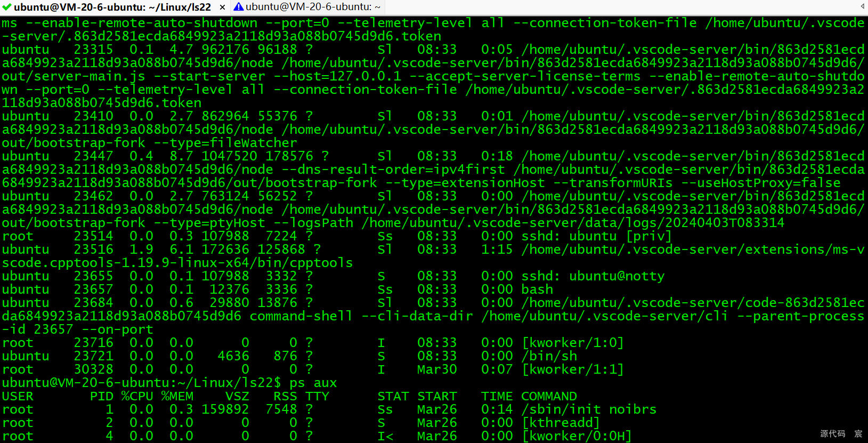
Task: Click the USER column header
Action: click(18, 396)
